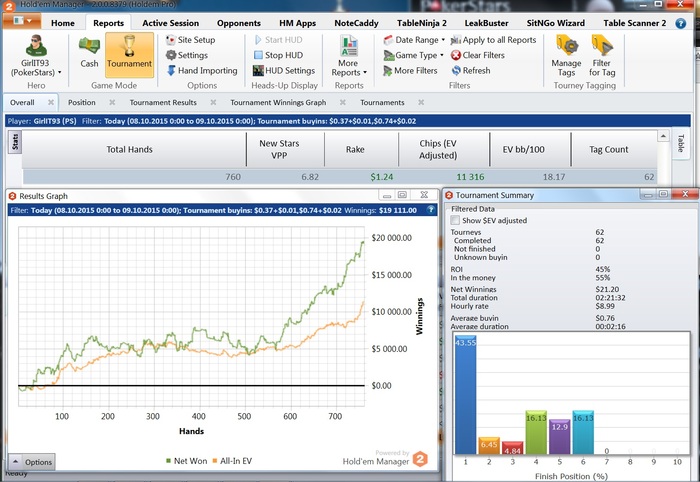Click the stats table scroll-up arrow
Viewport: 700px width, 482px height.
click(x=663, y=136)
